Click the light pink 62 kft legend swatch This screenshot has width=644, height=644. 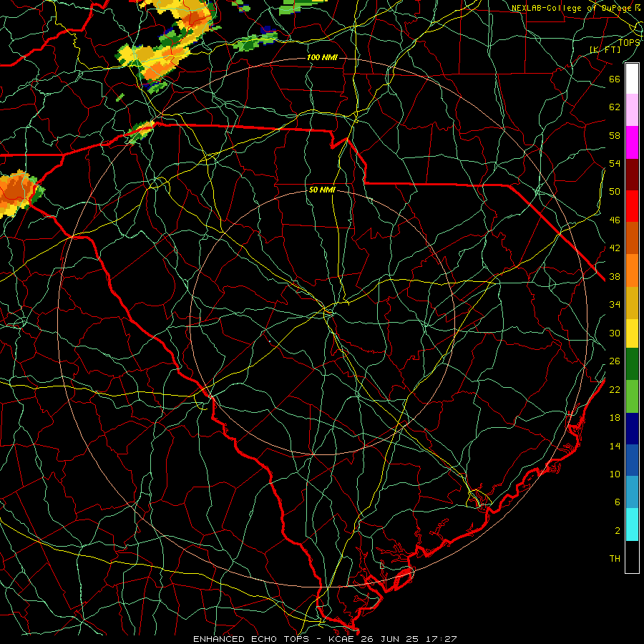632,110
